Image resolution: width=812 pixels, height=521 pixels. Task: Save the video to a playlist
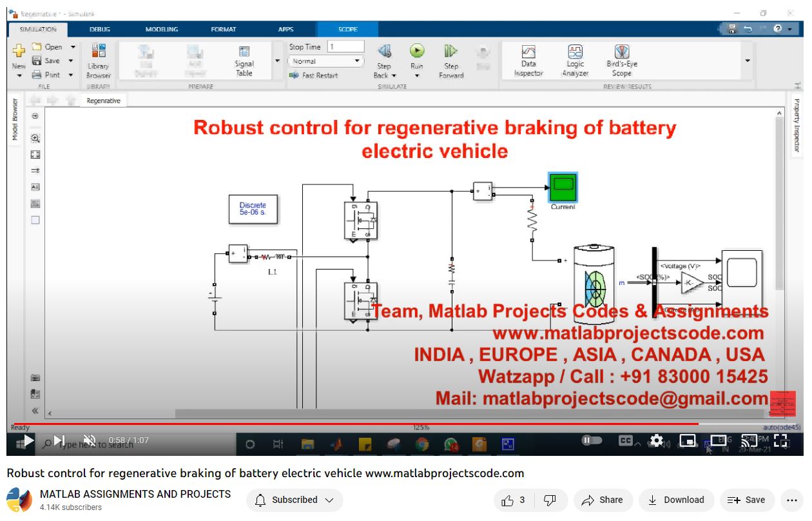pyautogui.click(x=746, y=500)
